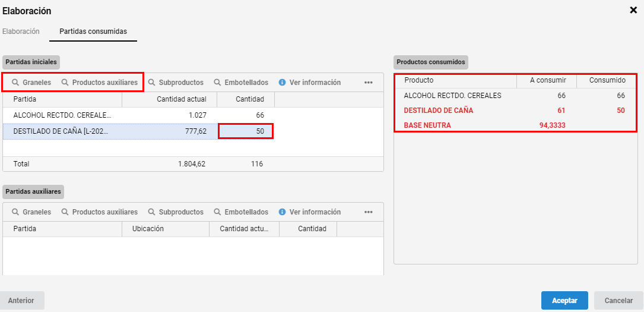Search Subproductos in Partidas iniciales
This screenshot has width=644, height=312.
(x=176, y=82)
